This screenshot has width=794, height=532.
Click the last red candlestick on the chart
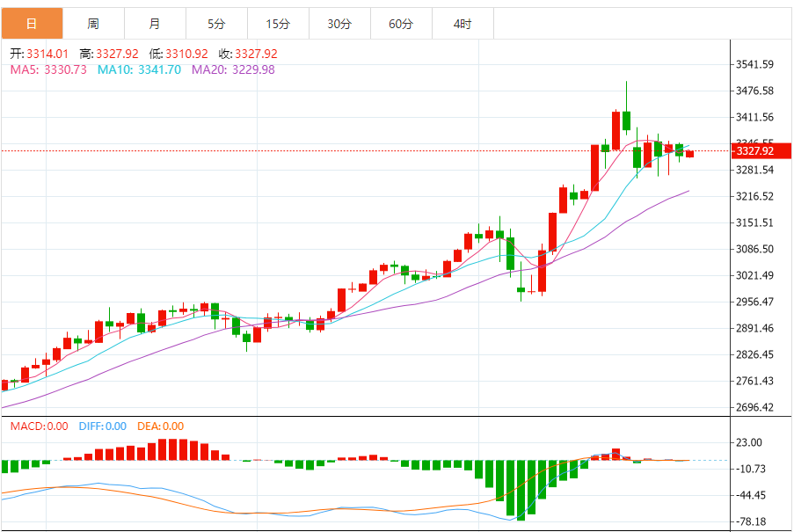tap(689, 154)
